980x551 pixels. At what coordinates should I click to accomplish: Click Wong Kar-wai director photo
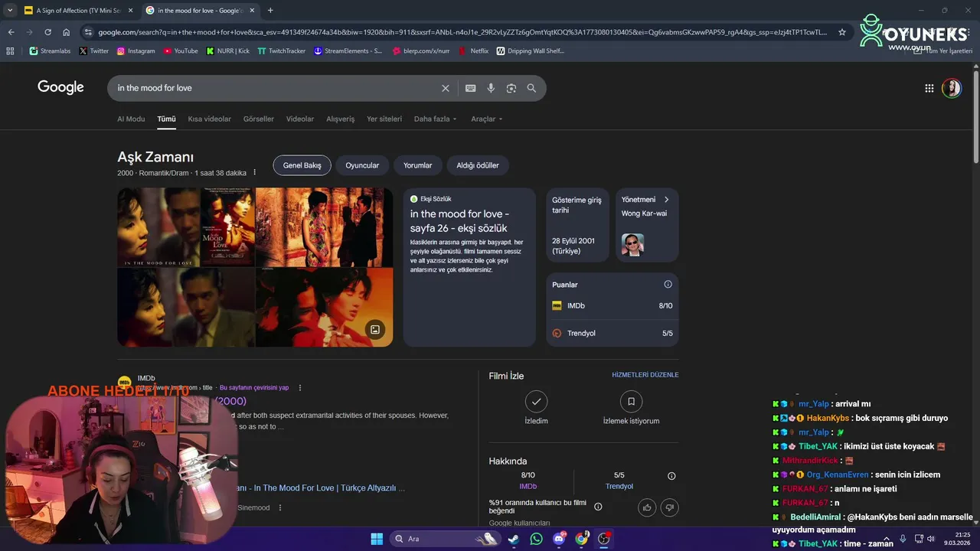pyautogui.click(x=632, y=245)
